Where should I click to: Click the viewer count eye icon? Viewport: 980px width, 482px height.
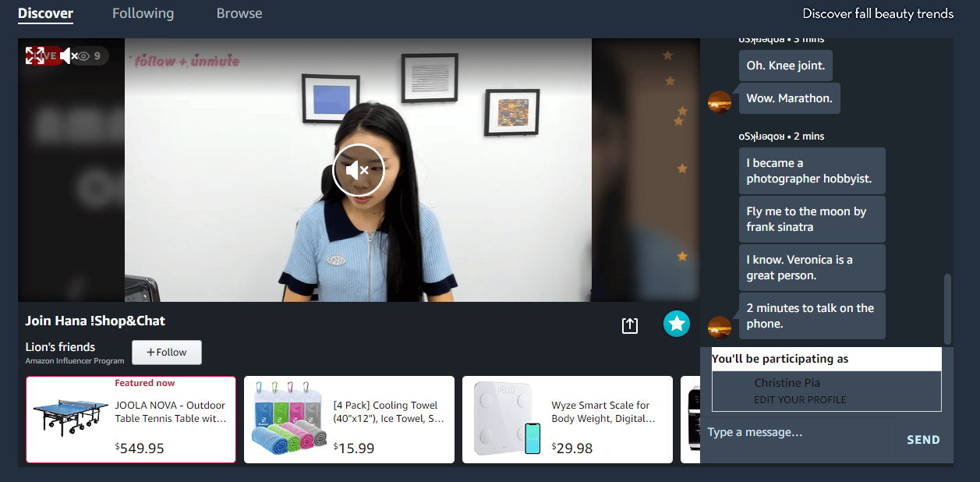pyautogui.click(x=84, y=56)
